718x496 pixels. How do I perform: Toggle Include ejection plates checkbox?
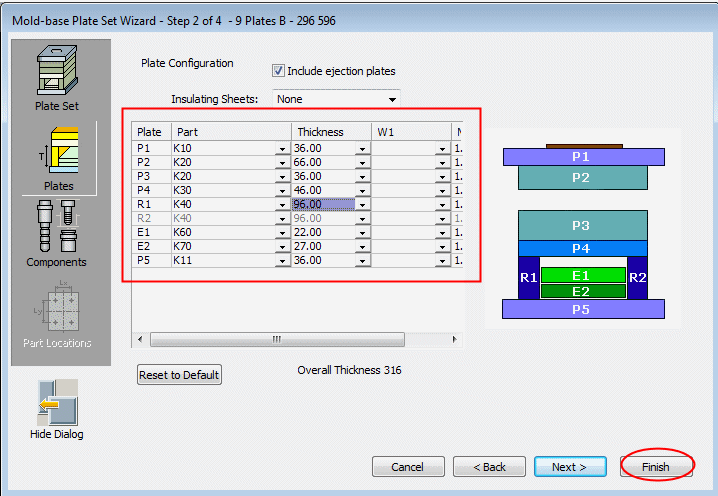tap(279, 71)
